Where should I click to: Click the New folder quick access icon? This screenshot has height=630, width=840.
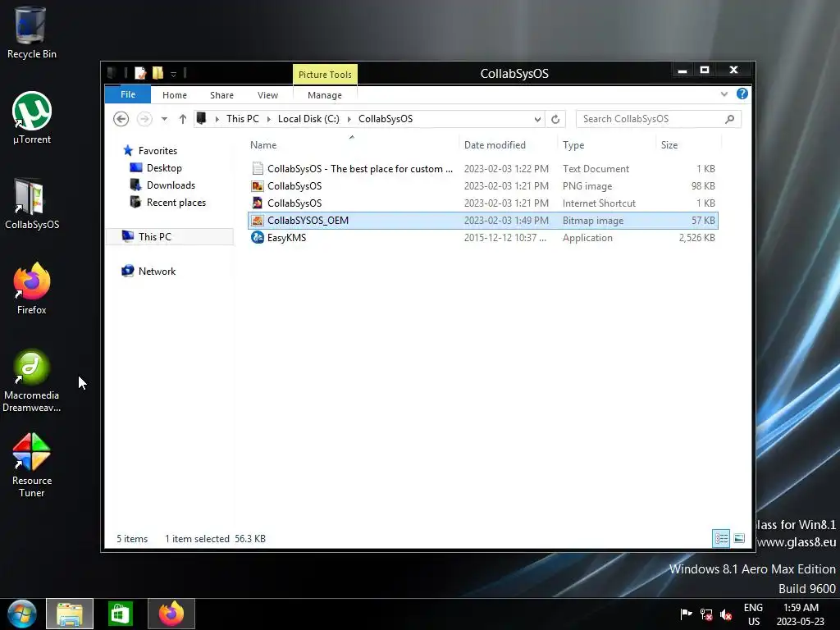click(x=157, y=73)
